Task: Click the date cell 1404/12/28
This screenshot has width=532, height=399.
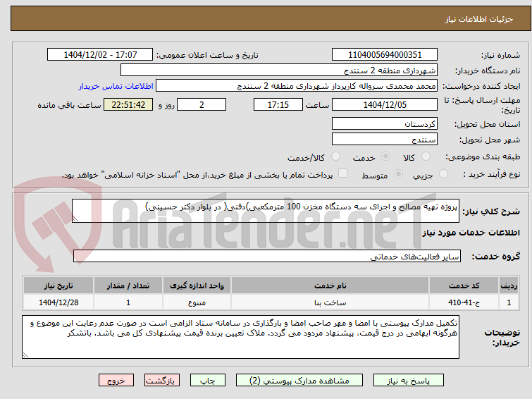Action: point(58,302)
